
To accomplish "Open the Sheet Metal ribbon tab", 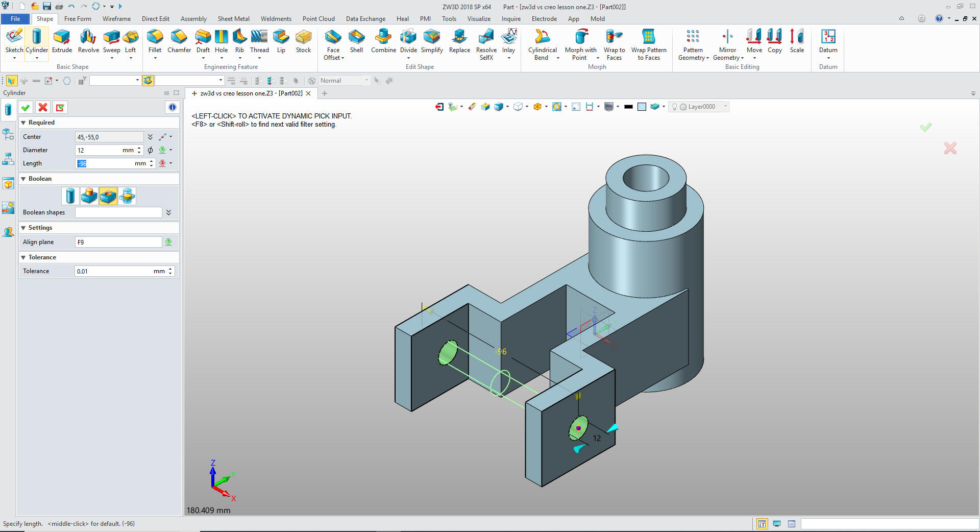I will point(233,19).
